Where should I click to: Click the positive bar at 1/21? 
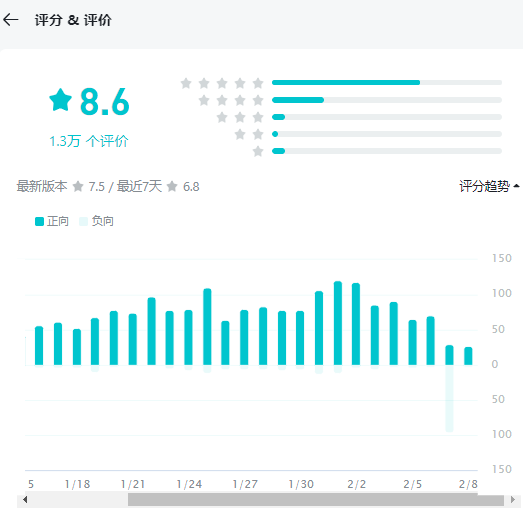click(x=133, y=339)
